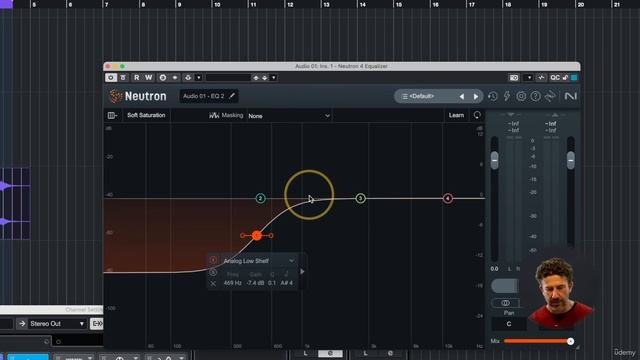Select EQ node 2

click(x=260, y=198)
